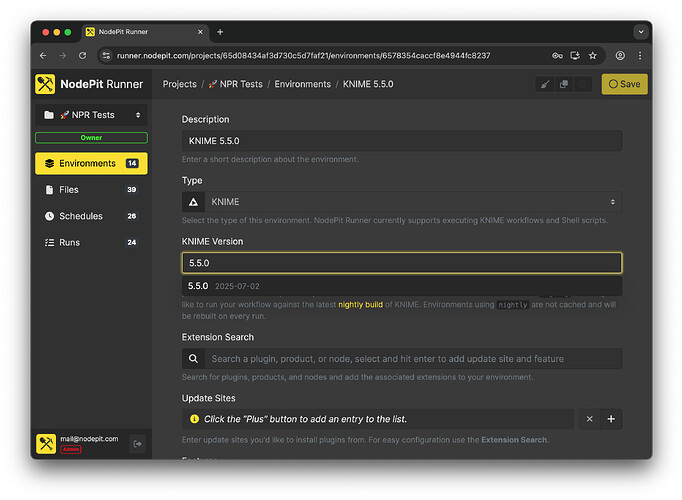Click the 39 count badge on Files
The image size is (682, 500).
pos(132,190)
